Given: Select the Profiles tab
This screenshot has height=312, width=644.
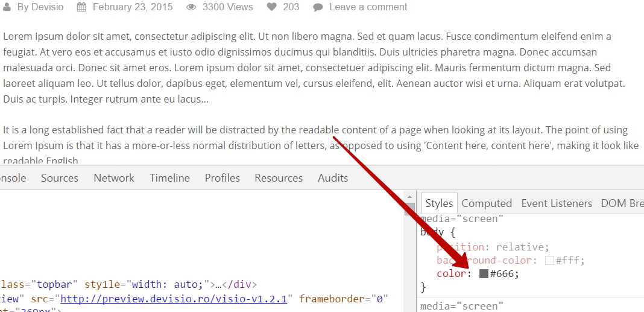Looking at the screenshot, I should 222,178.
